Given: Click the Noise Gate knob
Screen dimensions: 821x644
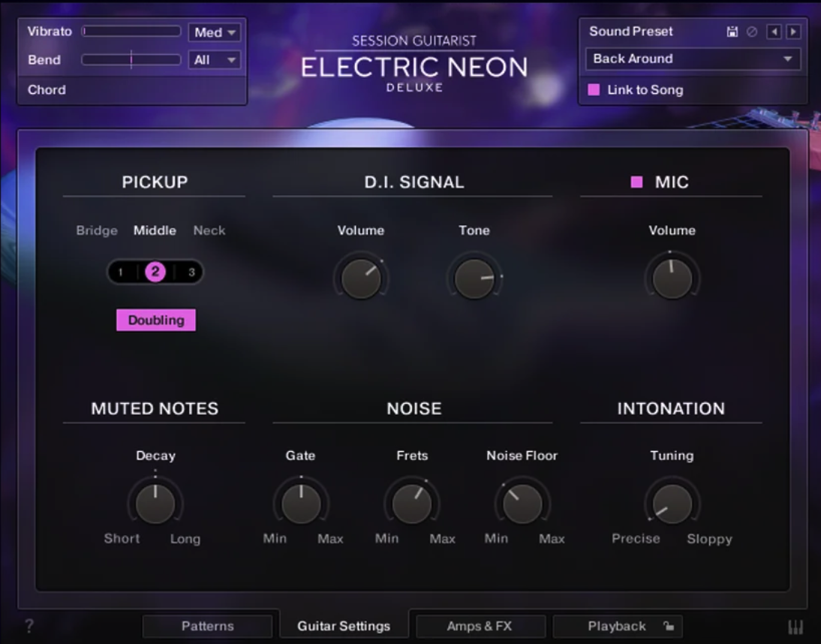Looking at the screenshot, I should tap(301, 504).
